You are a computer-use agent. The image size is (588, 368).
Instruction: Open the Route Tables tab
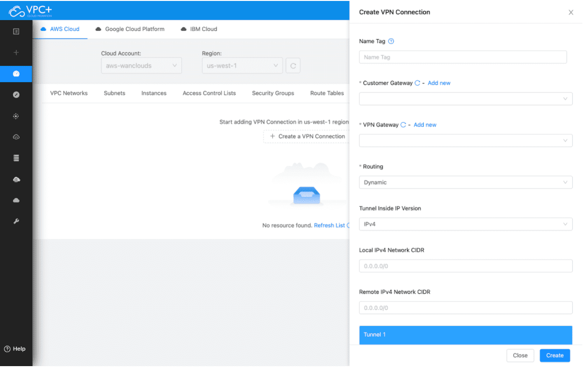[x=327, y=93]
